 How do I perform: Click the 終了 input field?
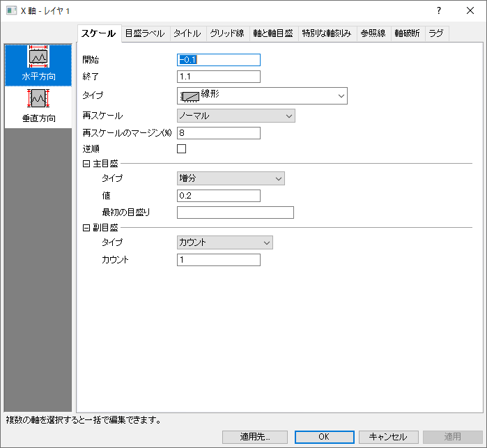219,77
